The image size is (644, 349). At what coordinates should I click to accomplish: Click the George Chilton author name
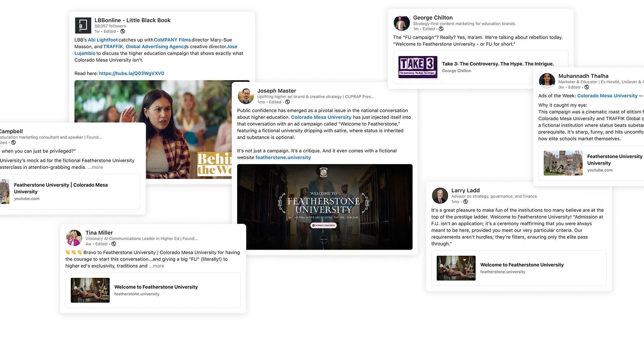pos(433,17)
